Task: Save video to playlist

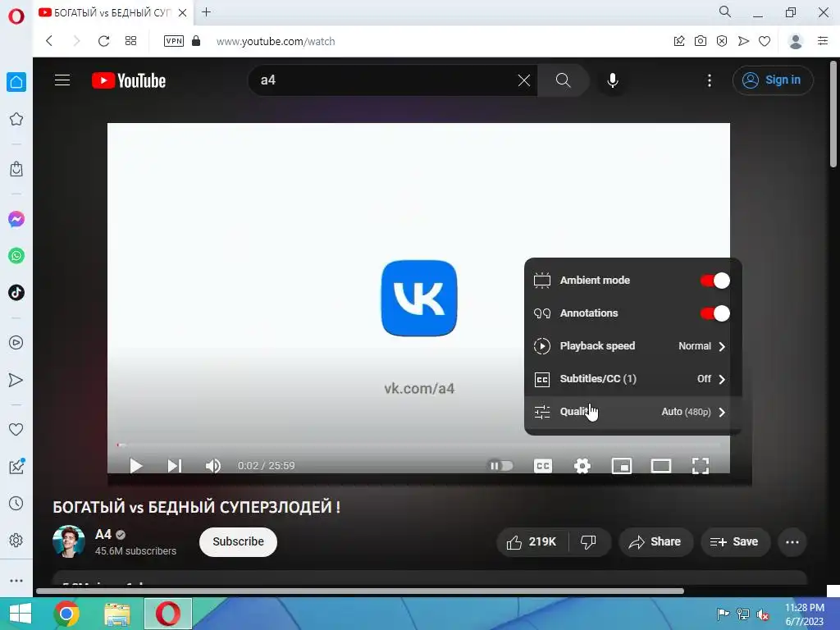Action: [735, 542]
